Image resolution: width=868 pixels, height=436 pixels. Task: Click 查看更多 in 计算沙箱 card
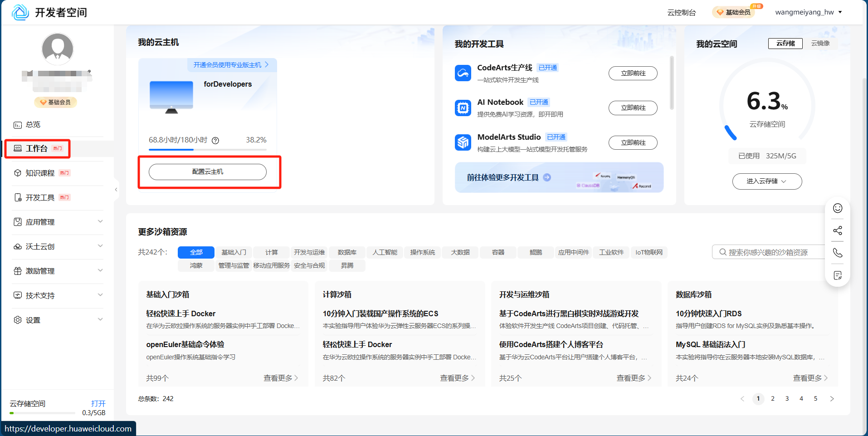[457, 378]
